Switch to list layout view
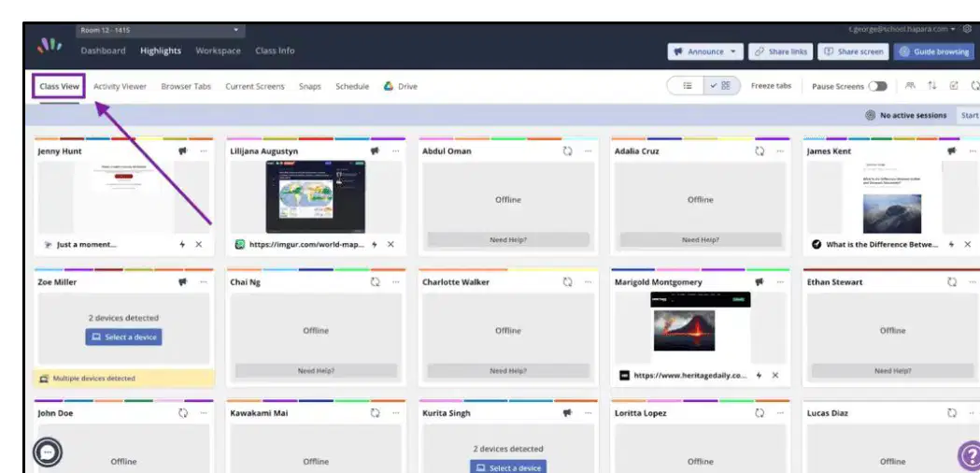The width and height of the screenshot is (980, 473). 687,86
